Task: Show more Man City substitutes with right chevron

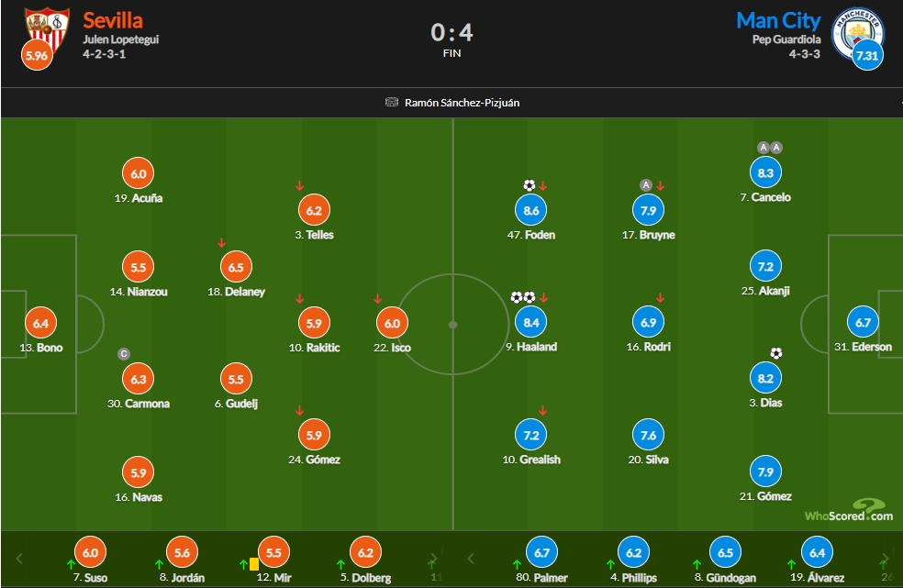Action: (x=886, y=558)
